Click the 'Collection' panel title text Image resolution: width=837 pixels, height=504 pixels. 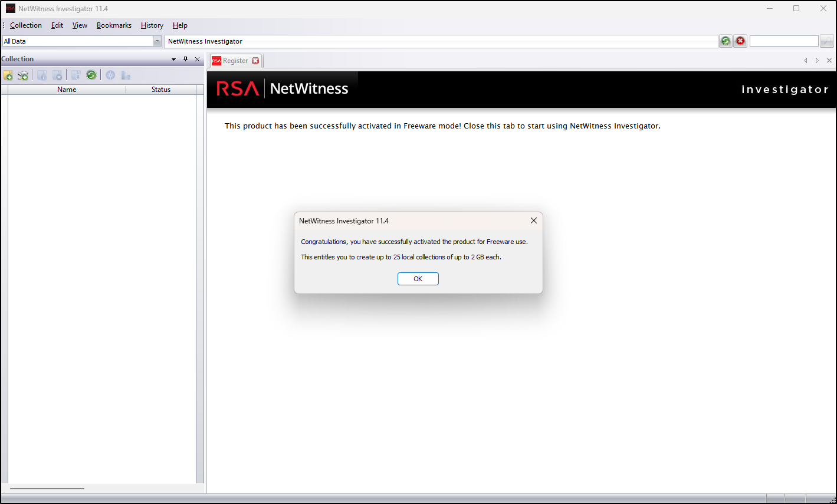pos(18,59)
